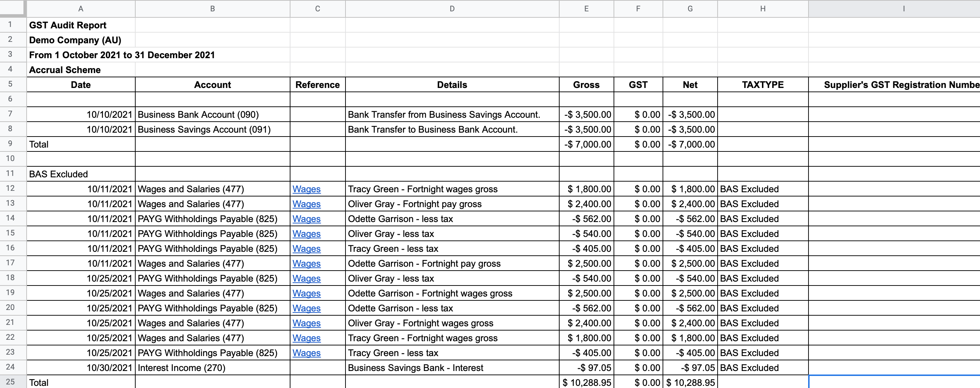Open the Wages link in row 13
Screen dimensions: 980x388
tap(306, 204)
